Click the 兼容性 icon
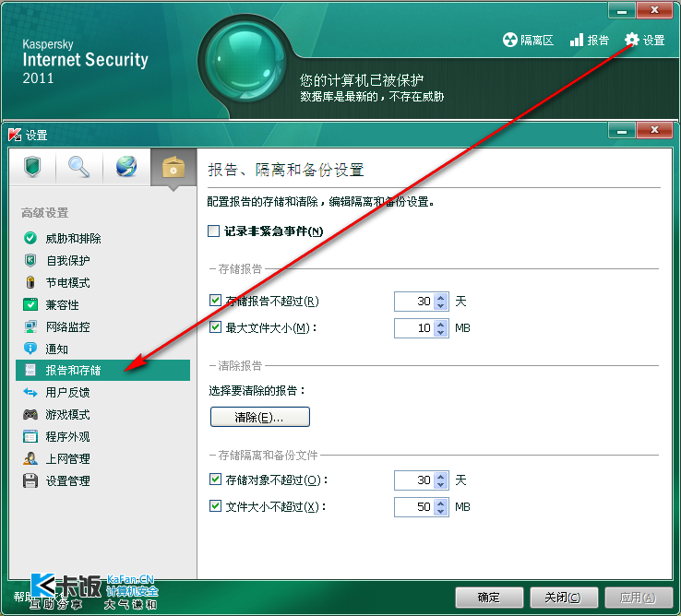This screenshot has width=681, height=616. (x=30, y=304)
